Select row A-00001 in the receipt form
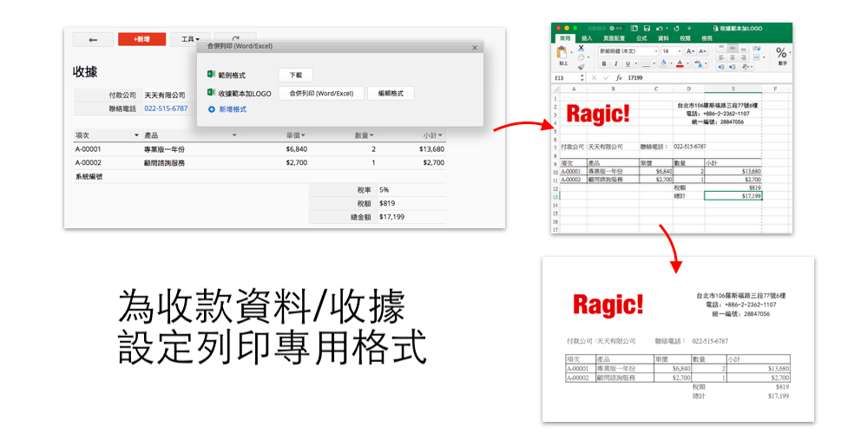The height and width of the screenshot is (434, 868). coord(260,149)
